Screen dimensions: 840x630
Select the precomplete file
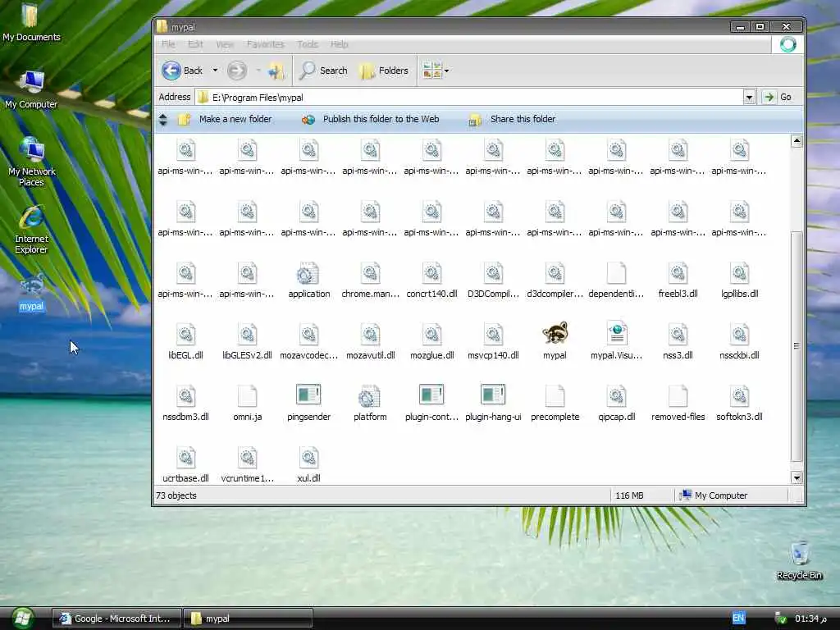555,402
